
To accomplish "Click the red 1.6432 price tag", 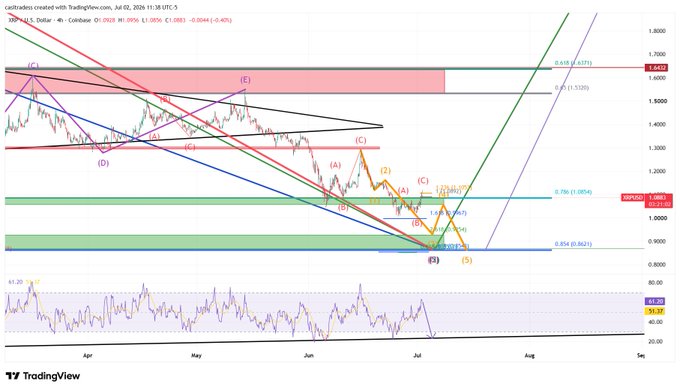I will click(x=656, y=68).
